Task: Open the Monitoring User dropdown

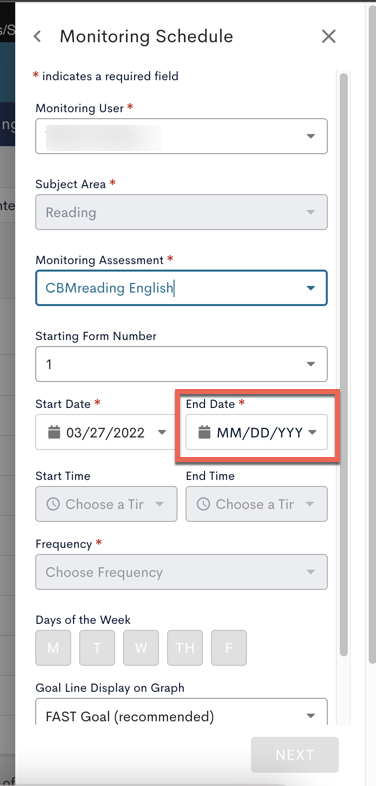Action: pyautogui.click(x=181, y=136)
